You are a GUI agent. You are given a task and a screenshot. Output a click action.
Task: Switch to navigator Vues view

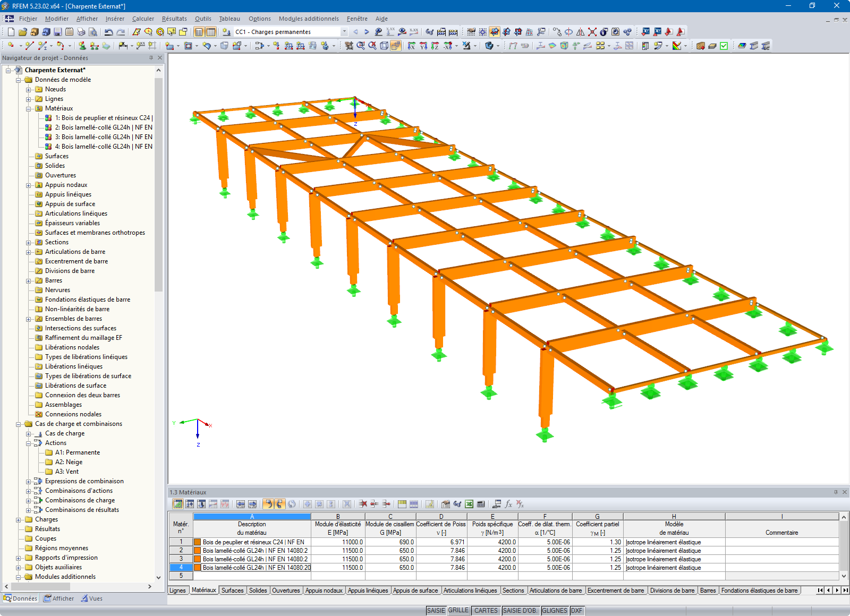point(92,598)
